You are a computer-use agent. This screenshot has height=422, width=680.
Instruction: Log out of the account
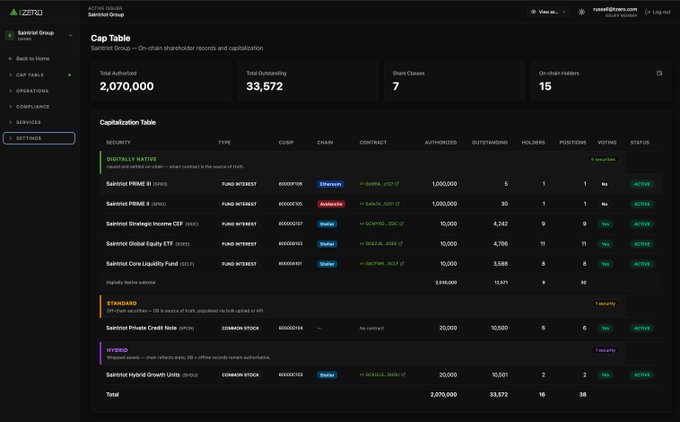coord(658,12)
